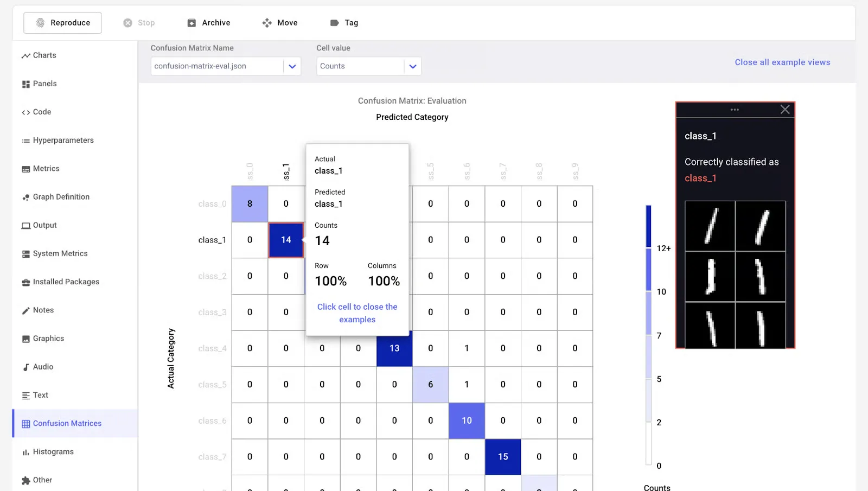Click the class_5 cell with count 6
Image resolution: width=868 pixels, height=491 pixels.
point(431,385)
